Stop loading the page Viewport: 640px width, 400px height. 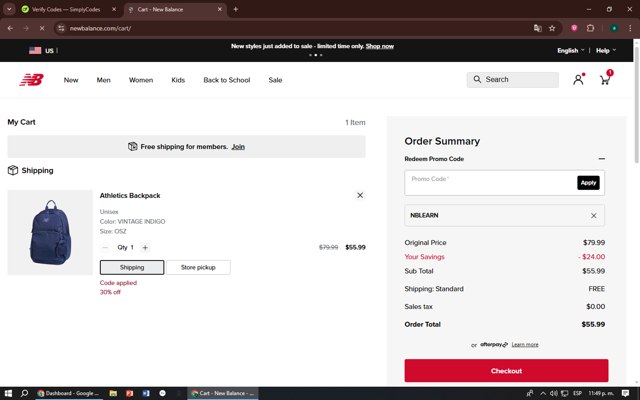point(42,28)
